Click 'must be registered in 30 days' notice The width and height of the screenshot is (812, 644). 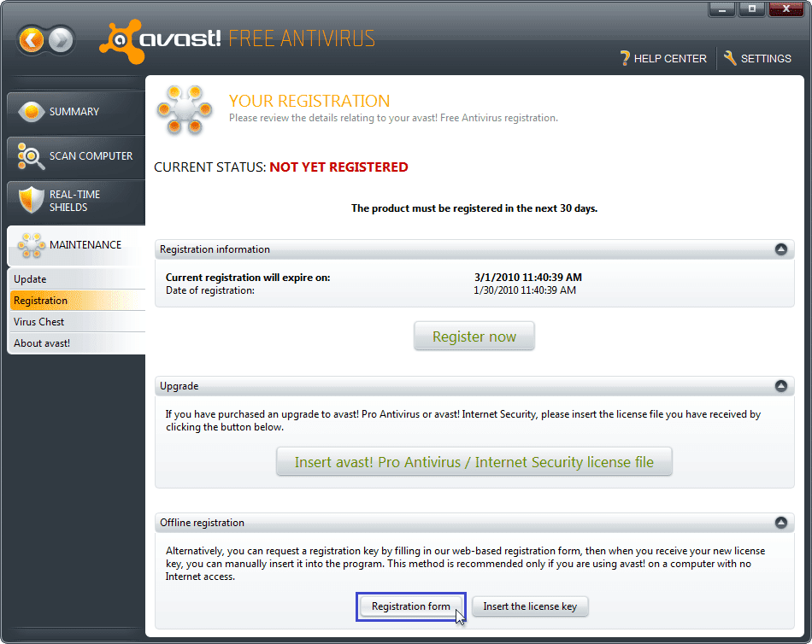(474, 208)
